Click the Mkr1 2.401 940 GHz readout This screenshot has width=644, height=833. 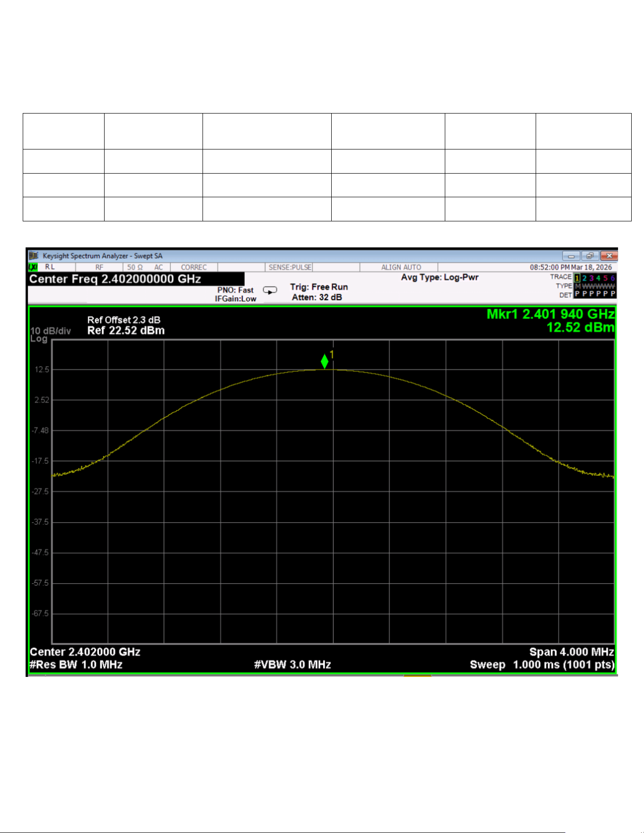(551, 314)
